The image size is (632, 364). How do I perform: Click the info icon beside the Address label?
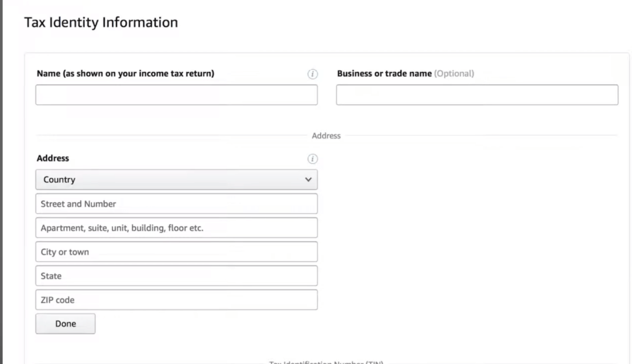point(313,159)
